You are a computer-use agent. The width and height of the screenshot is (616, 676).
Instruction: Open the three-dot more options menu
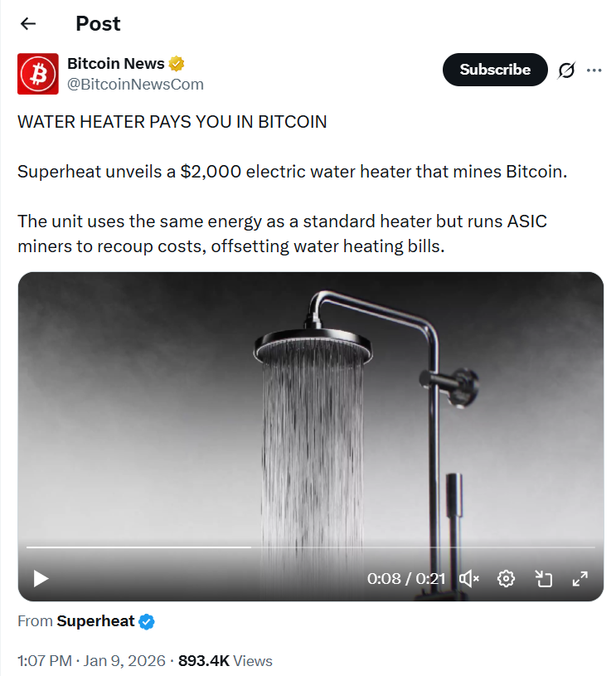(x=594, y=70)
